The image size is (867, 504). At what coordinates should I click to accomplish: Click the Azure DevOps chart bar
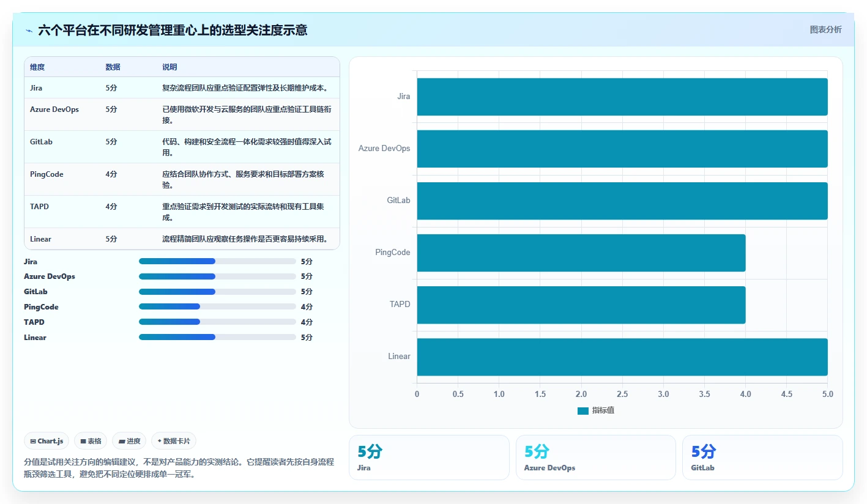click(622, 149)
